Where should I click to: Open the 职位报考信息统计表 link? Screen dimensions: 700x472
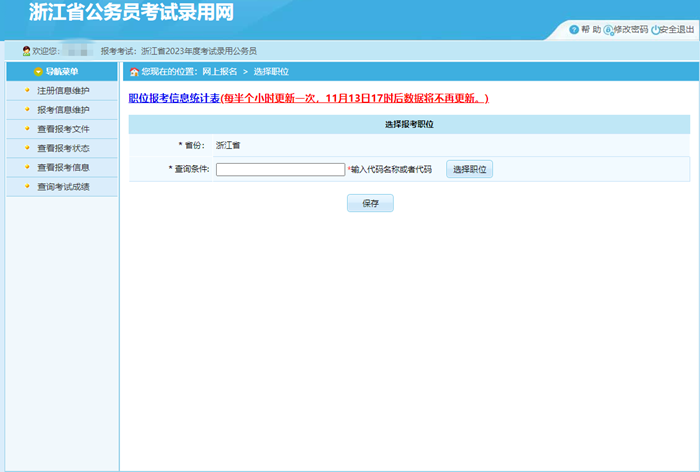click(x=174, y=99)
